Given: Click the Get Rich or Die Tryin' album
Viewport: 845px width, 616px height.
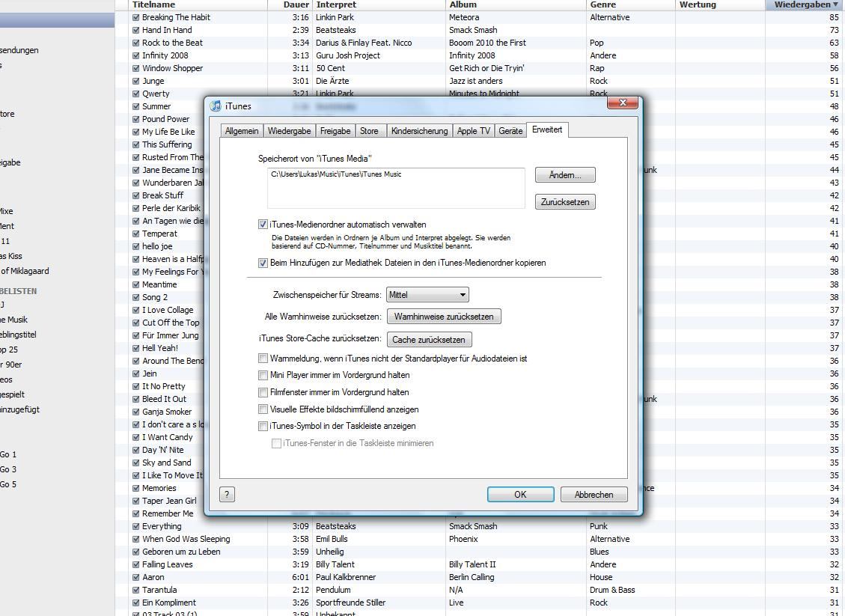Looking at the screenshot, I should (486, 68).
